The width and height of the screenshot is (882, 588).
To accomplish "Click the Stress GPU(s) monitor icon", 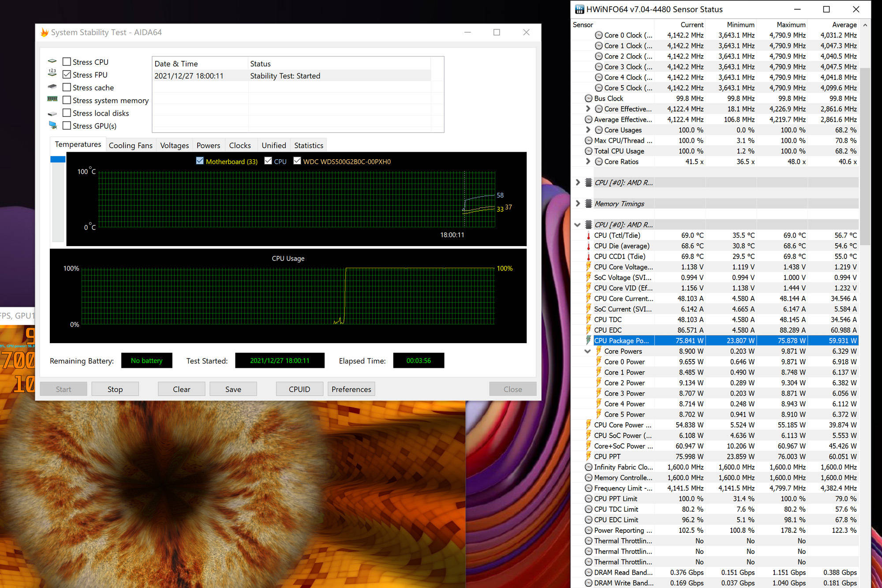I will point(53,125).
